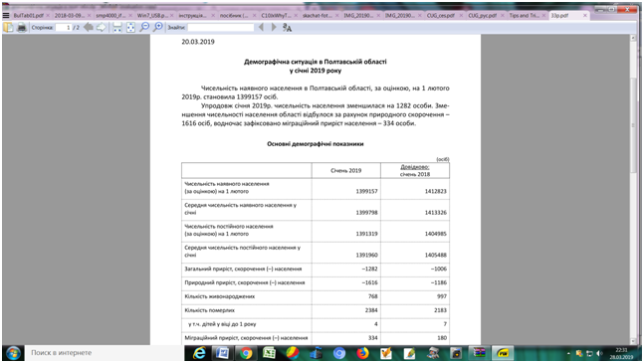Open Google Chrome from the taskbar
This screenshot has height=363, width=644.
[x=246, y=353]
